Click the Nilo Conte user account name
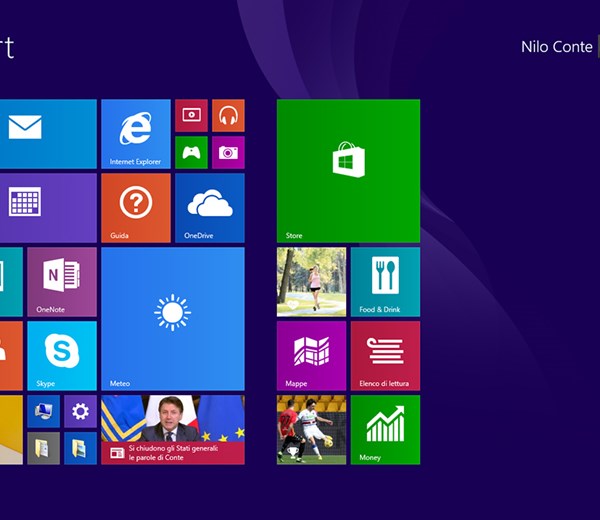The width and height of the screenshot is (600, 520). pos(556,47)
